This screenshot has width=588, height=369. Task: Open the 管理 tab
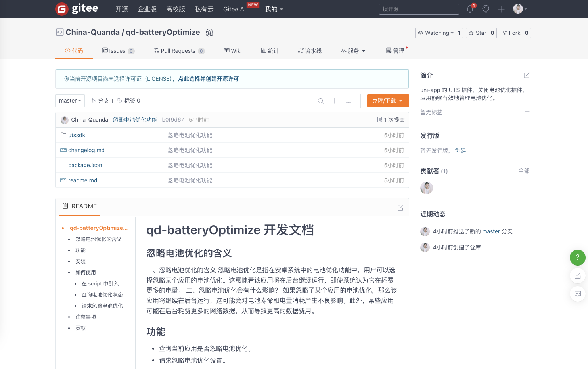(x=395, y=51)
